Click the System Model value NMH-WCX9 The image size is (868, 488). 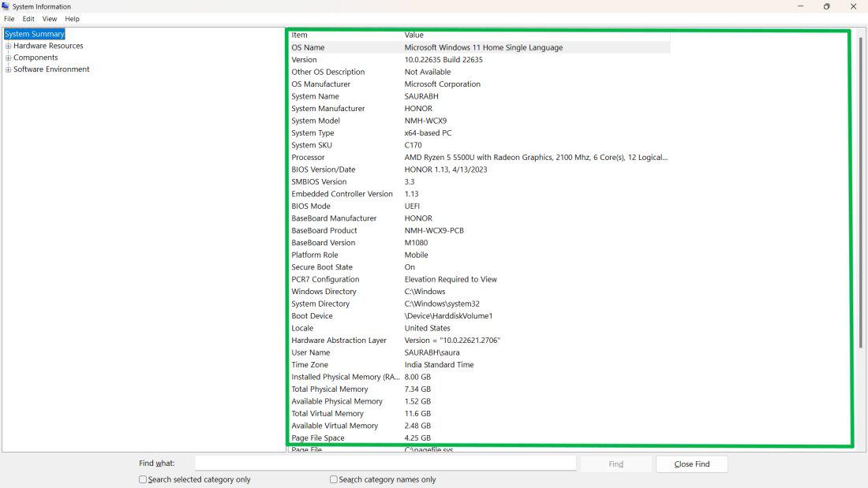(425, 121)
